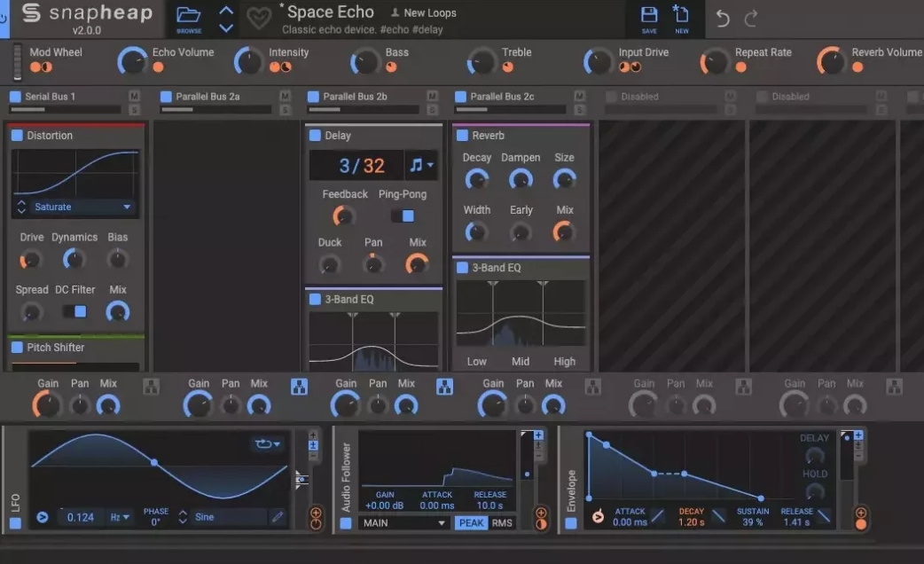This screenshot has height=564, width=924.
Task: Click the Audio Follower RELEASE value 10.0 s
Action: [x=489, y=505]
